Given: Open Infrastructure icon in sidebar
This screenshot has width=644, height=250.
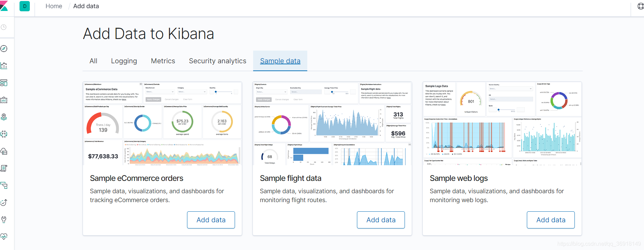Looking at the screenshot, I should (x=4, y=151).
